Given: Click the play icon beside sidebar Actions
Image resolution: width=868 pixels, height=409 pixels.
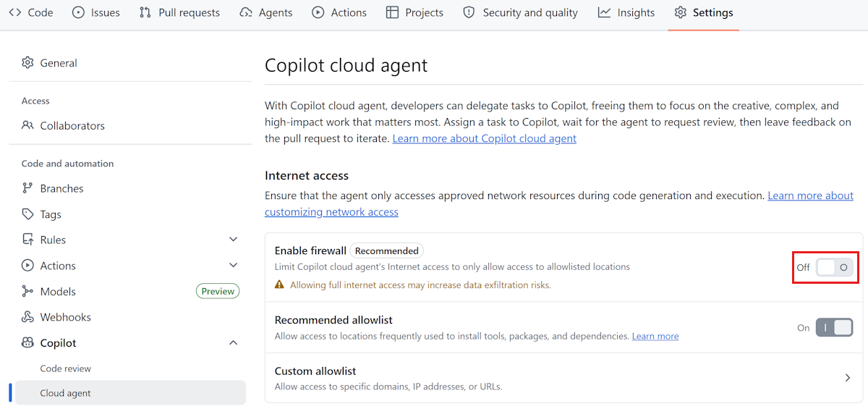Looking at the screenshot, I should tap(27, 266).
